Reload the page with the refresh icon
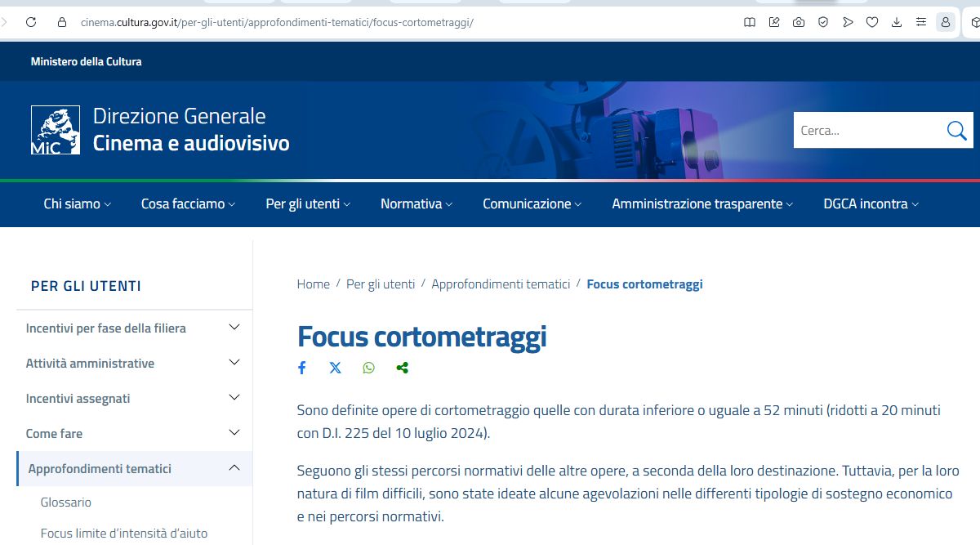Image resolution: width=980 pixels, height=545 pixels. 31,22
